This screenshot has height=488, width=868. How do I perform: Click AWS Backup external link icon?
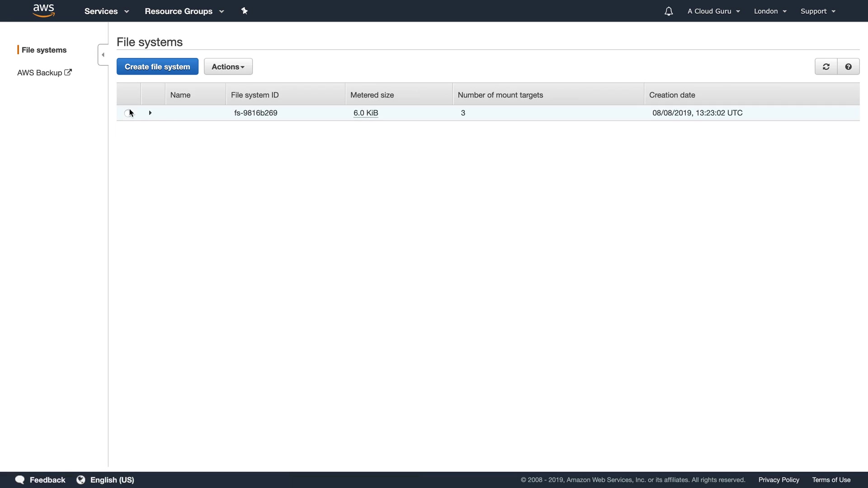68,72
